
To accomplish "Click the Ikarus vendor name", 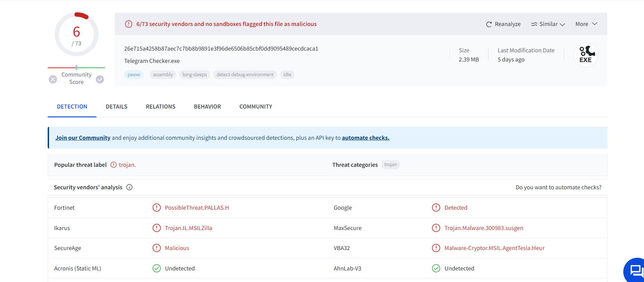I will 62,228.
